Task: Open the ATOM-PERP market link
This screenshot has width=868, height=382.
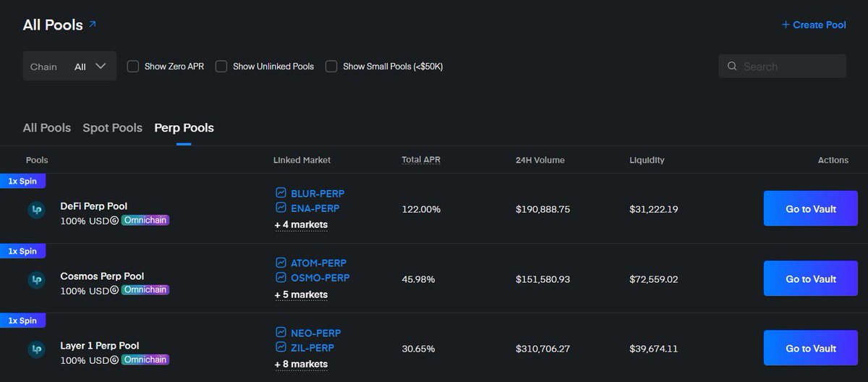Action: coord(318,263)
